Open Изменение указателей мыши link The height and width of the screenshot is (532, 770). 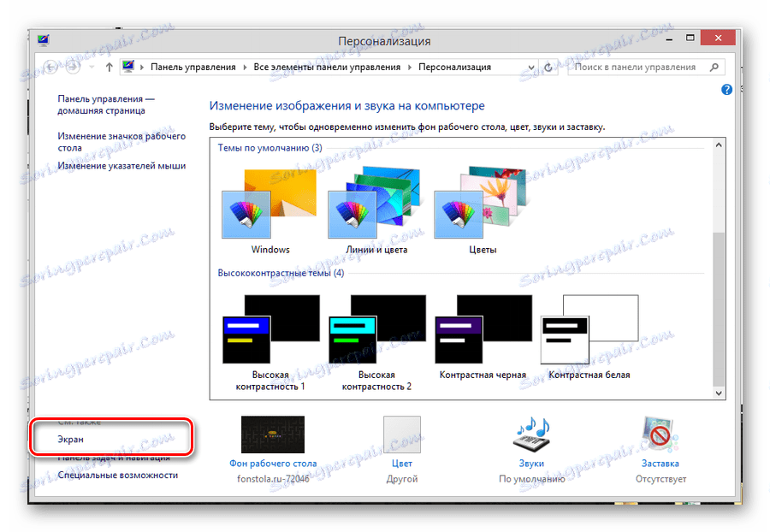121,166
